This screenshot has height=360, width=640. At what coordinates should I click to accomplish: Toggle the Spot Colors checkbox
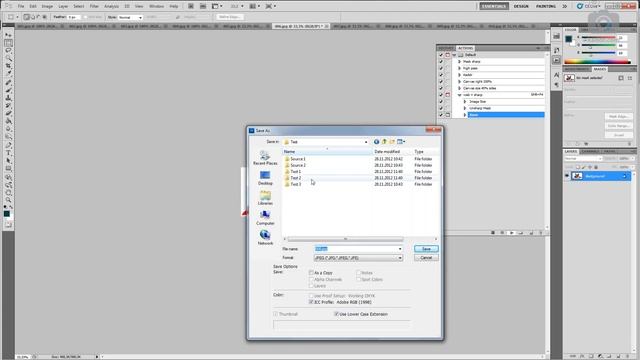tap(358, 279)
